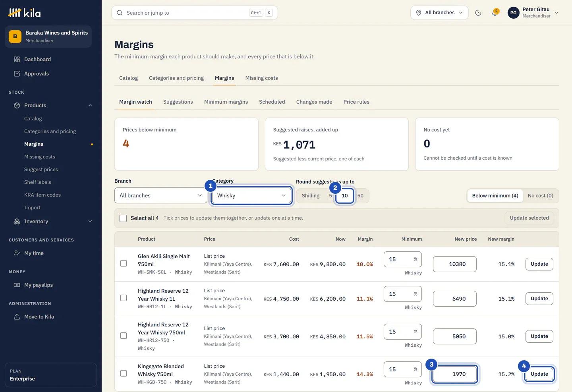
Task: Click the PG user avatar
Action: [x=513, y=13]
